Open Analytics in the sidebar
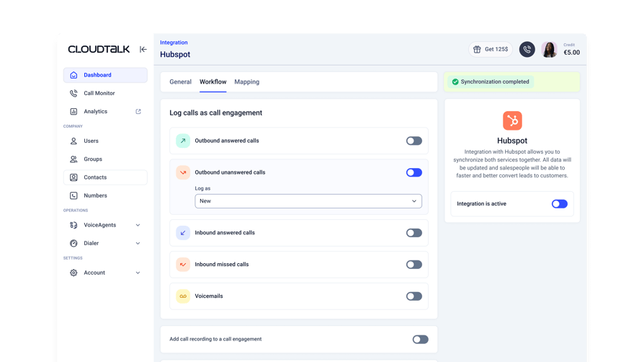The height and width of the screenshot is (362, 644). 105,112
